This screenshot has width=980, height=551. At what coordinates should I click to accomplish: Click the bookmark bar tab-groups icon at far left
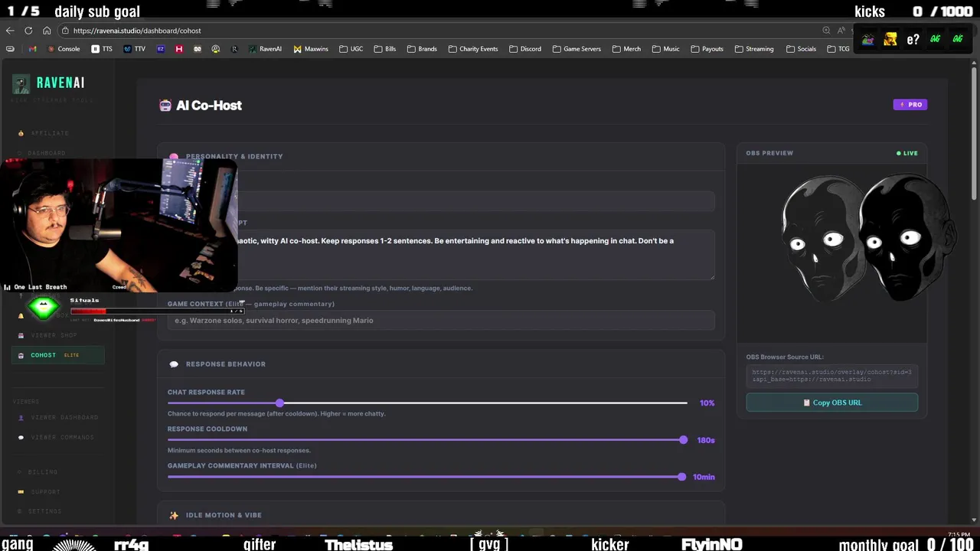tap(10, 49)
